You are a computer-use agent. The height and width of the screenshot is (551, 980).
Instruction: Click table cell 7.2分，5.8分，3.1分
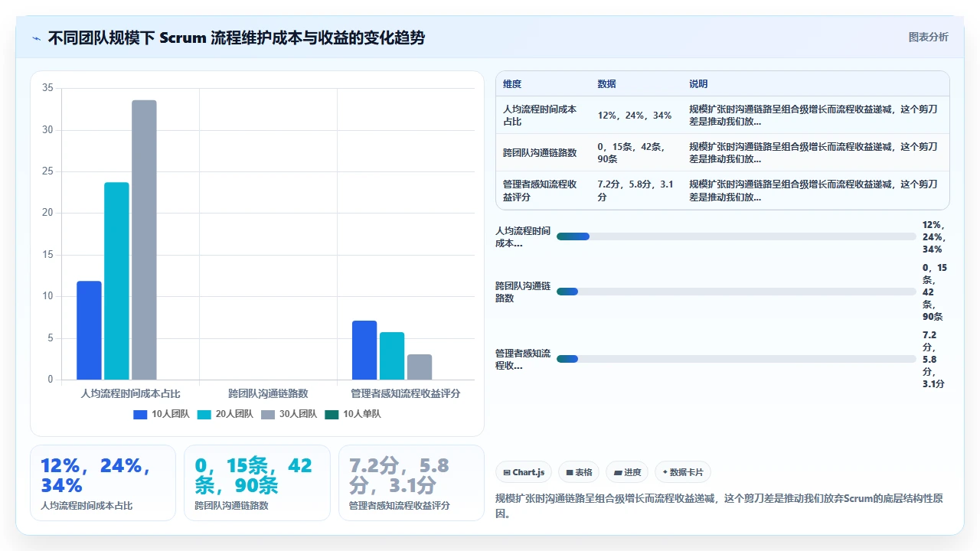(635, 191)
